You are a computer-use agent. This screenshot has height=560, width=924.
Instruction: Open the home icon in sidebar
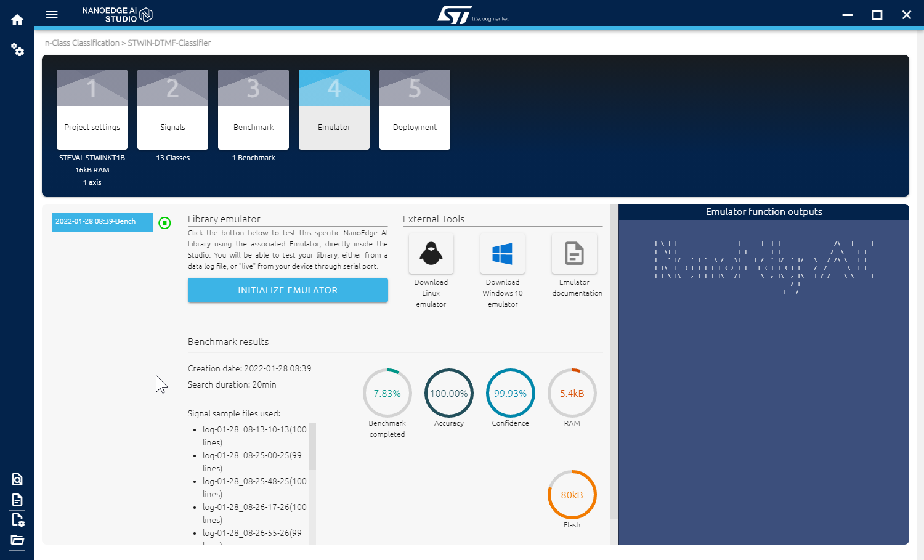[x=17, y=20]
